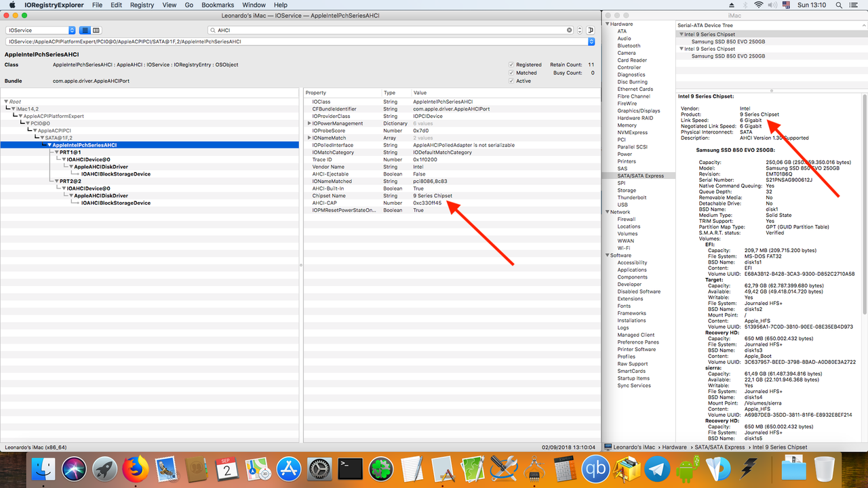Image resolution: width=868 pixels, height=488 pixels.
Task: Open Terminal from the Dock
Action: [x=350, y=469]
